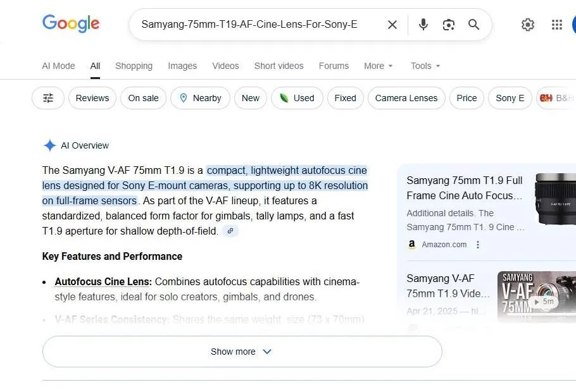This screenshot has height=392, width=576.
Task: Open the Short videos tab
Action: point(279,66)
